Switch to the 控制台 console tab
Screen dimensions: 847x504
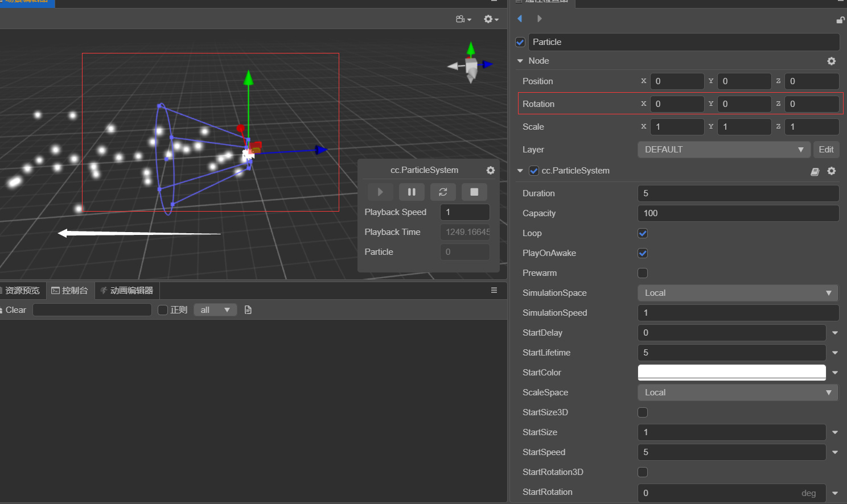point(70,291)
